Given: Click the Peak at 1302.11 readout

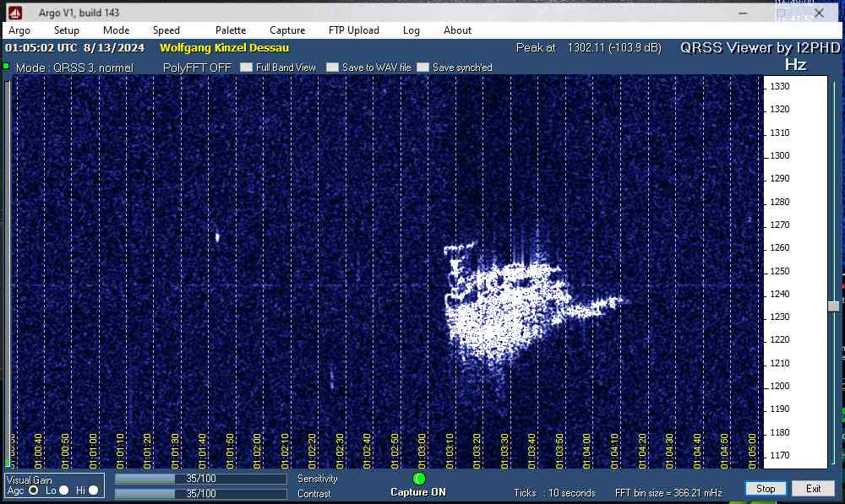Looking at the screenshot, I should tap(588, 48).
